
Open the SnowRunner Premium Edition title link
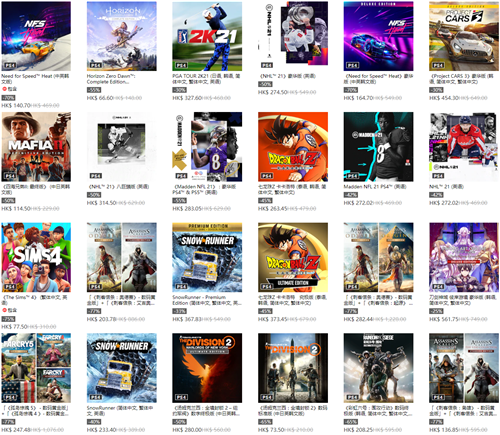pos(206,300)
